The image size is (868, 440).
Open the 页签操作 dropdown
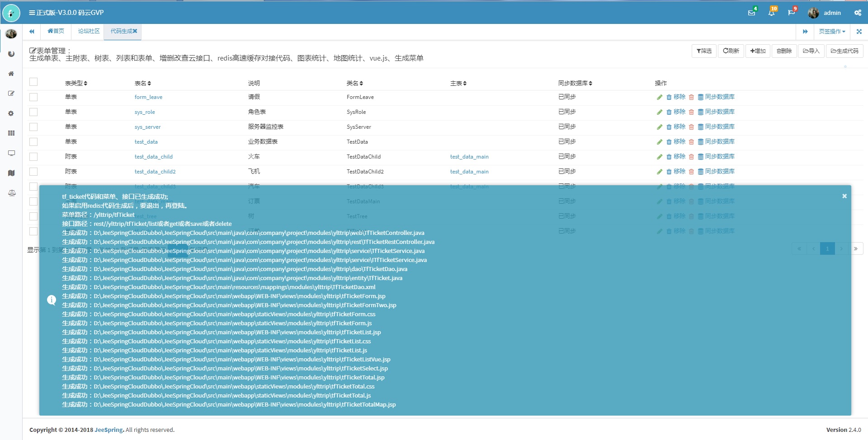tap(832, 32)
